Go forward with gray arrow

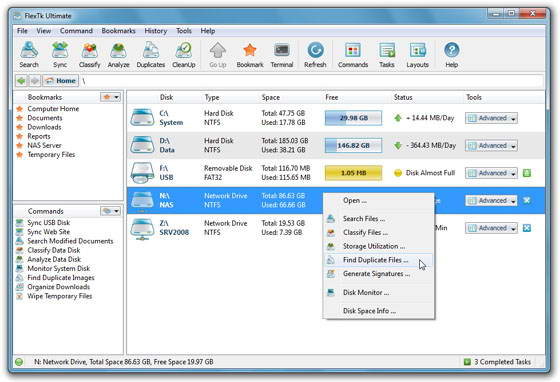35,81
